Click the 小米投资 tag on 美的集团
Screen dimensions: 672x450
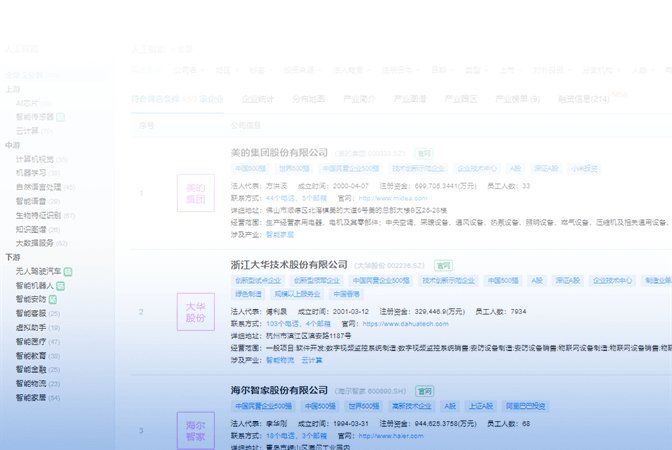click(584, 168)
